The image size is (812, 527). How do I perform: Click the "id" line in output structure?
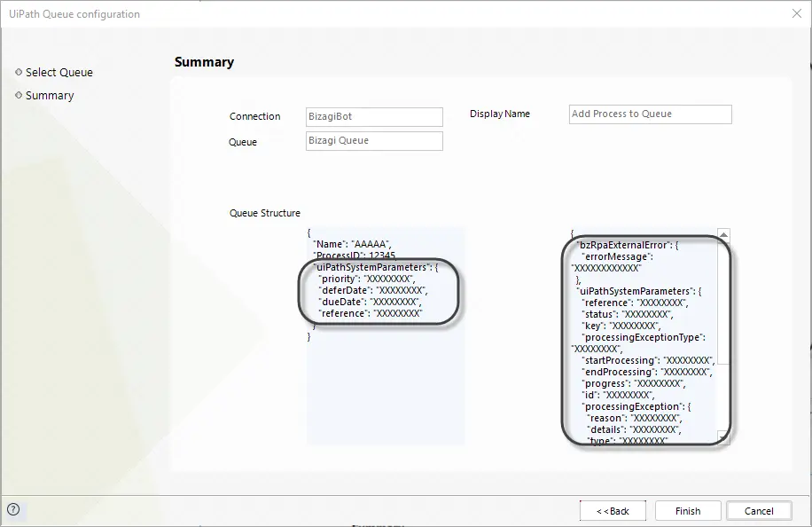[x=619, y=395]
